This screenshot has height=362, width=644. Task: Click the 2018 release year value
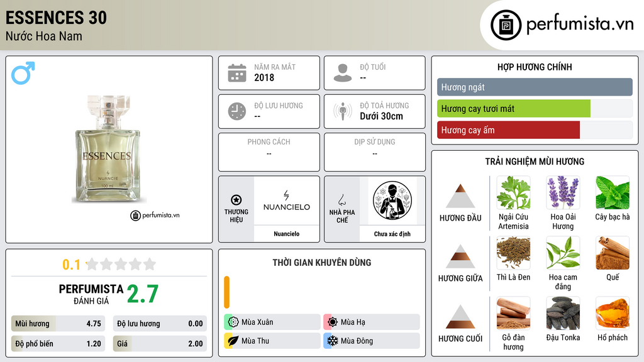(x=264, y=77)
